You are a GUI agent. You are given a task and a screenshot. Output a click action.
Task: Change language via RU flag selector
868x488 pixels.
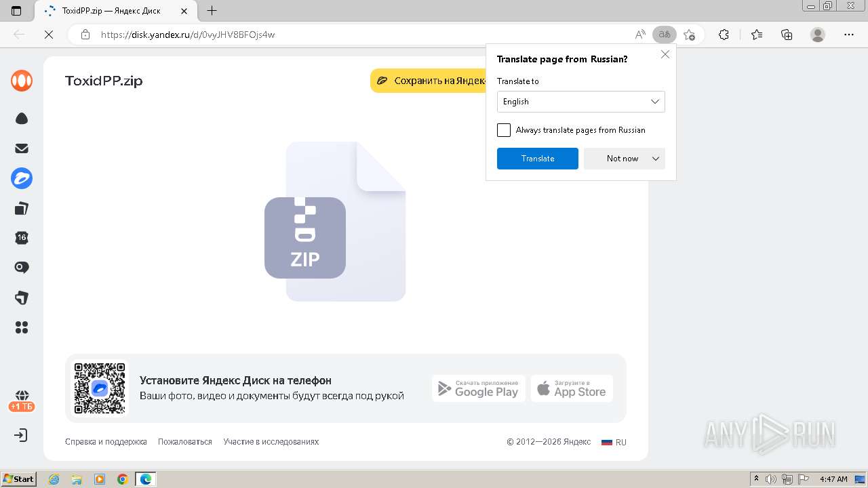pos(614,442)
